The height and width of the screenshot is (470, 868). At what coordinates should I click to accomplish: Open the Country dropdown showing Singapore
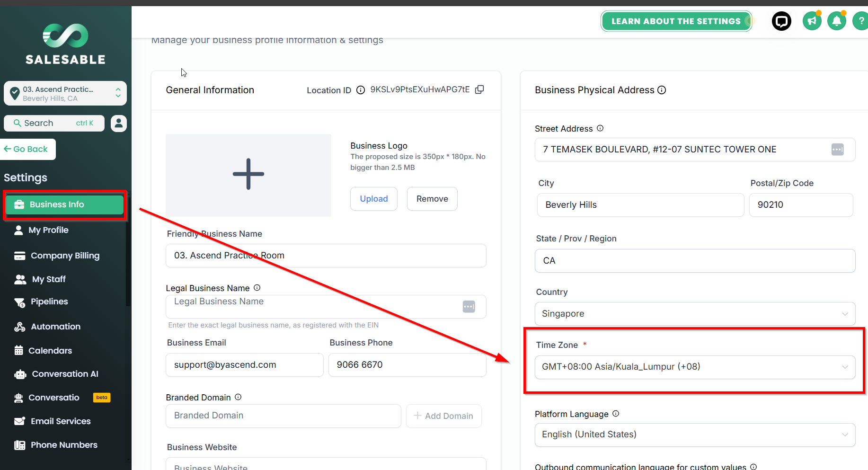[x=695, y=314]
